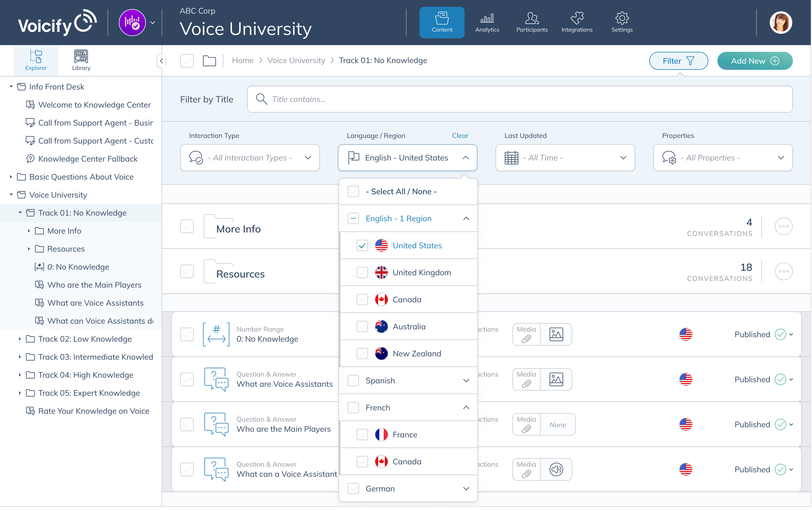Open the All Interaction Types dropdown

click(x=249, y=158)
